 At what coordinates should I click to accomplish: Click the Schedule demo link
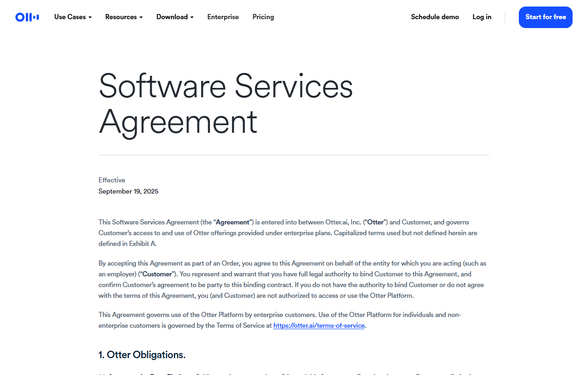point(435,17)
